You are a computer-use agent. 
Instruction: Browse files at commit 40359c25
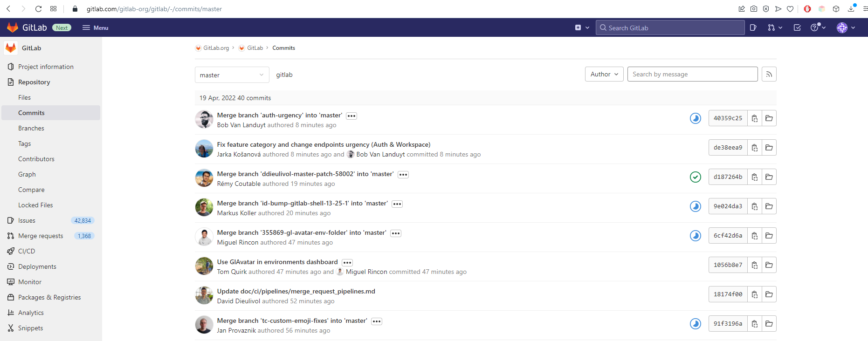pyautogui.click(x=769, y=118)
